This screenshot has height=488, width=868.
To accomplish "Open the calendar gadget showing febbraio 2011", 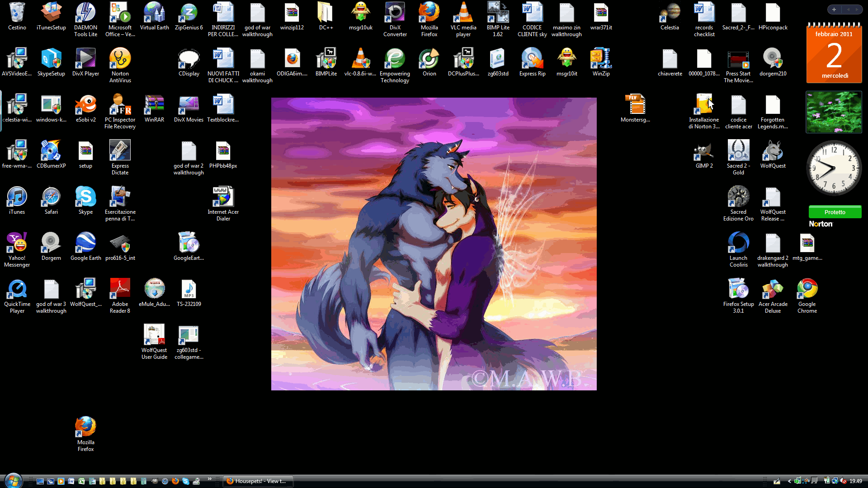I will tap(834, 53).
